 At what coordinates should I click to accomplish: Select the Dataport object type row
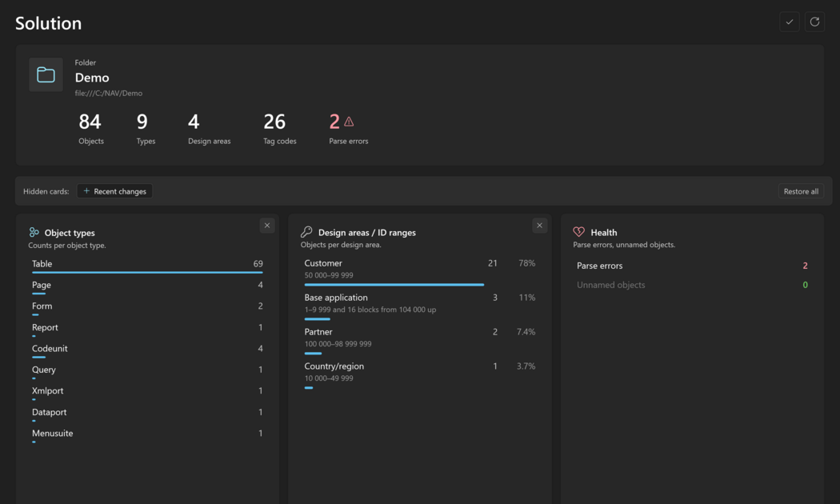click(147, 414)
